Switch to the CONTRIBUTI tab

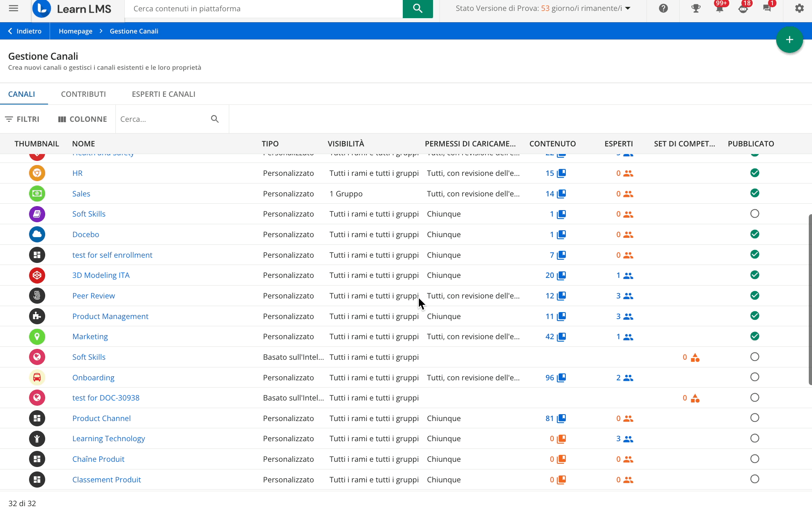click(84, 94)
